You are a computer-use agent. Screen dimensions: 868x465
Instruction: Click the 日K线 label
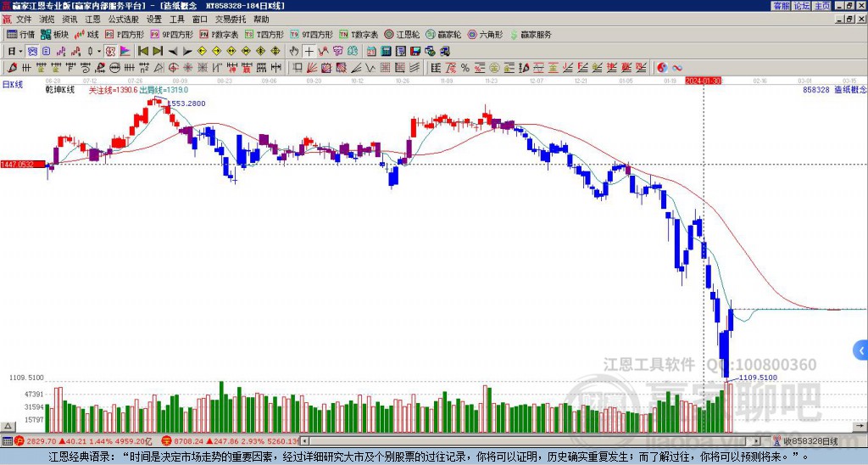click(12, 84)
